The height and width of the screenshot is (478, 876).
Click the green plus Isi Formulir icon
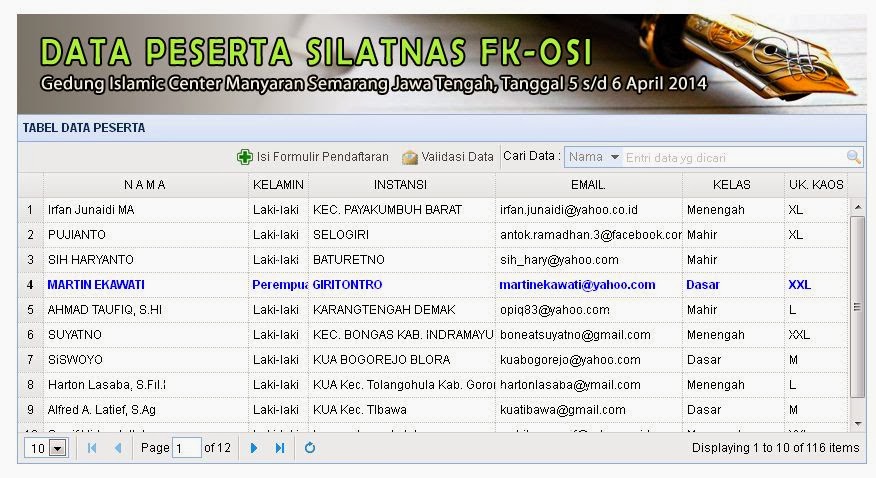tap(245, 157)
